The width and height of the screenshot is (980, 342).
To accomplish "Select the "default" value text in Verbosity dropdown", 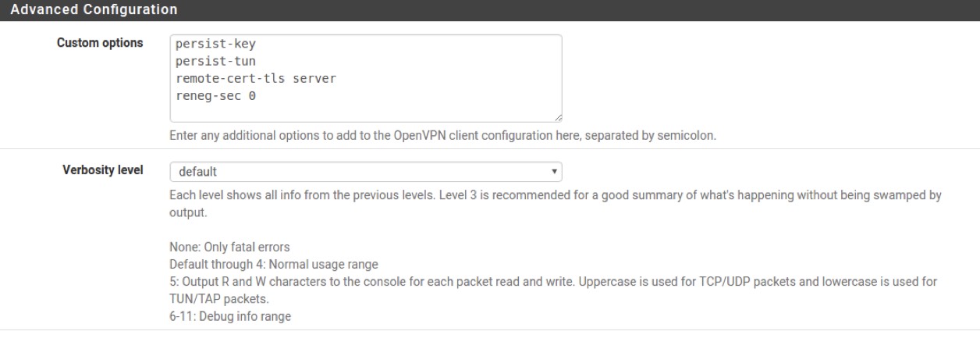I will point(197,171).
